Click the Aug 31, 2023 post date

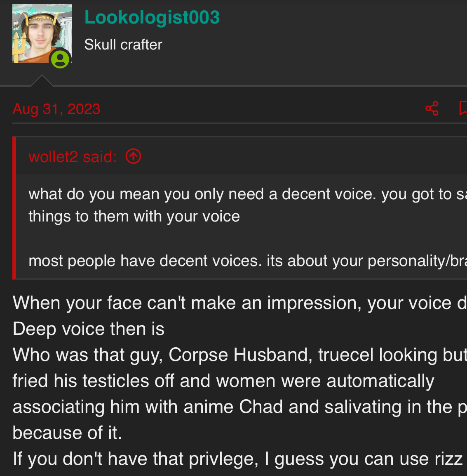click(x=56, y=109)
